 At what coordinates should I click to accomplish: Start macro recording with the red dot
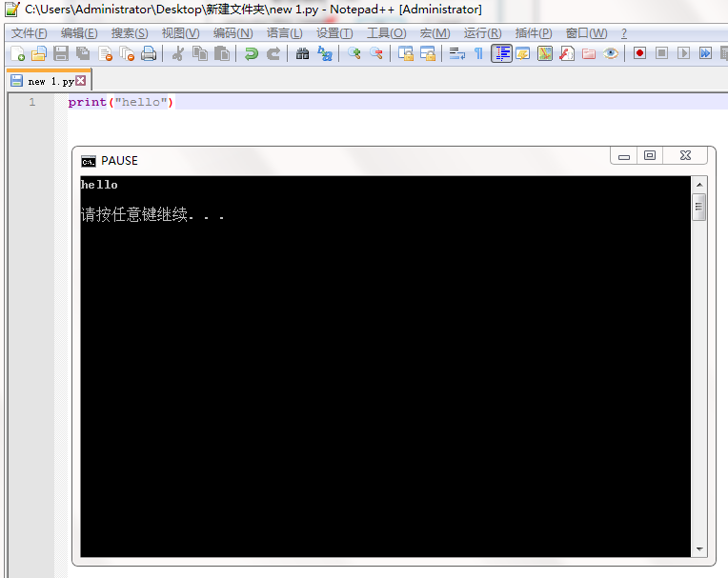tap(639, 53)
